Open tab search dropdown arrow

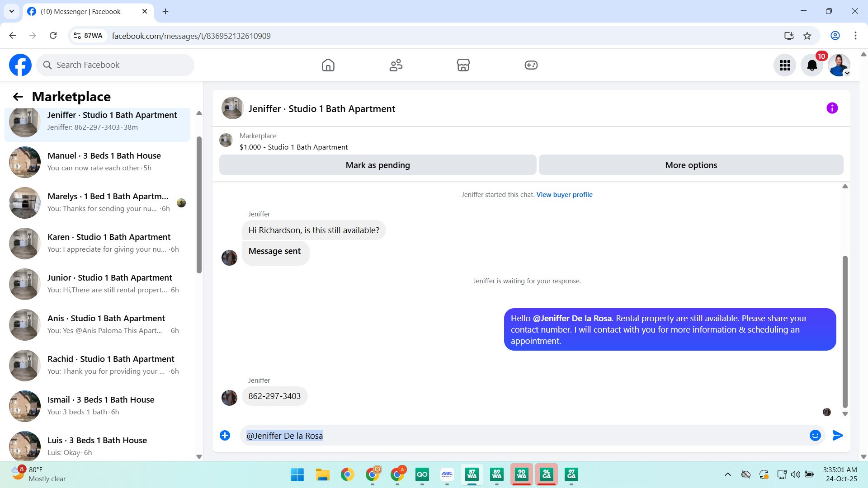coord(11,11)
